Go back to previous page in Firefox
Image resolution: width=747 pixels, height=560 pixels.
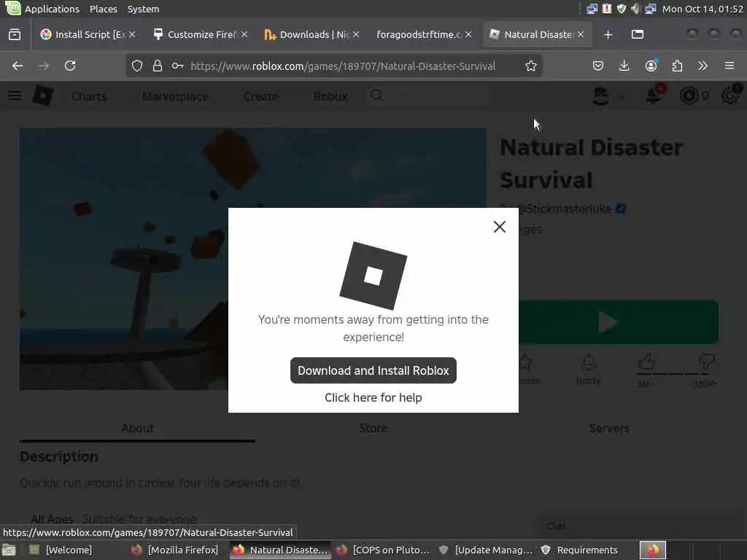coord(18,66)
